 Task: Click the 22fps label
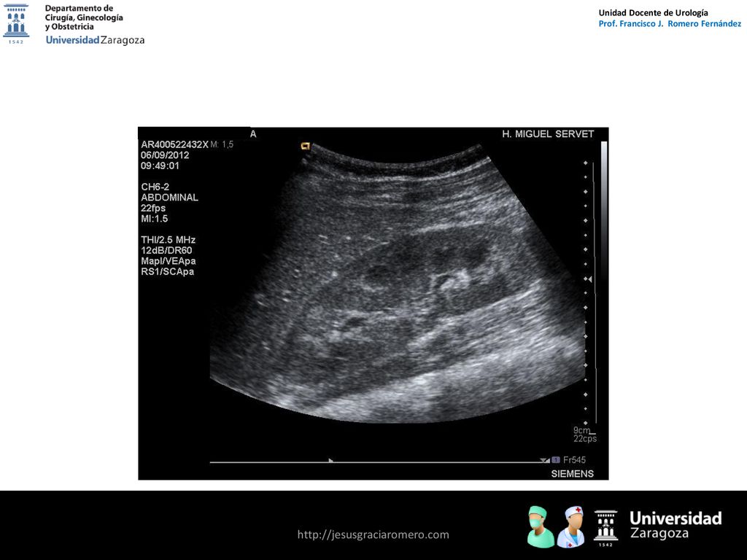click(153, 209)
